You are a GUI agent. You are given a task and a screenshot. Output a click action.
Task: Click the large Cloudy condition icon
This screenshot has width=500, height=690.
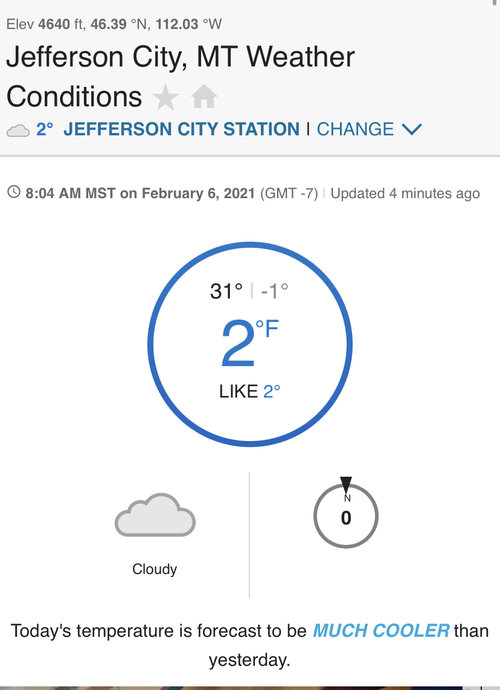(155, 515)
